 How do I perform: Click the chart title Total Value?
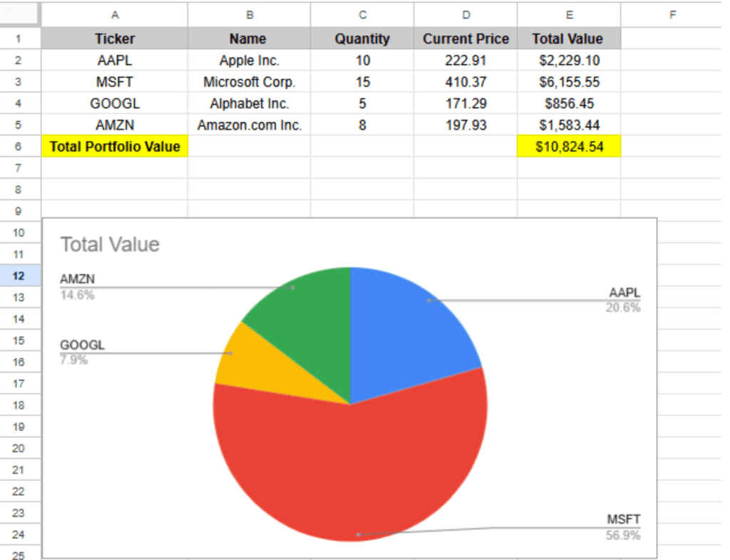pos(110,245)
